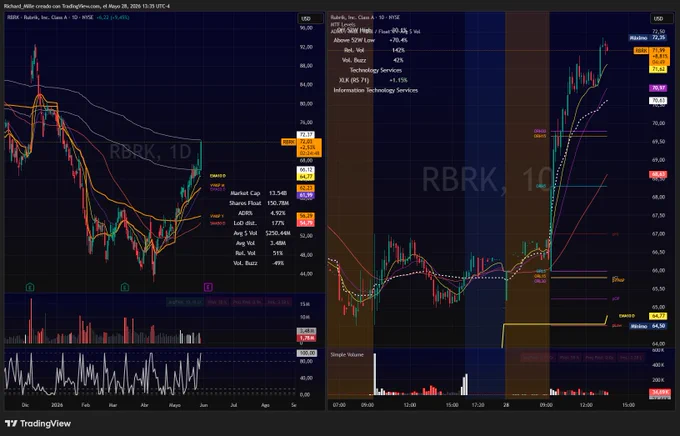The width and height of the screenshot is (680, 436).
Task: Click the 17:20 label on the time axis
Action: (x=478, y=405)
